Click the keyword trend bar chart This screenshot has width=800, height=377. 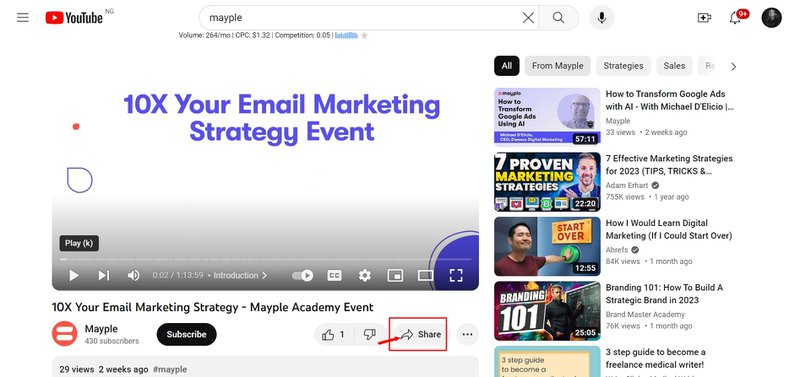(346, 35)
